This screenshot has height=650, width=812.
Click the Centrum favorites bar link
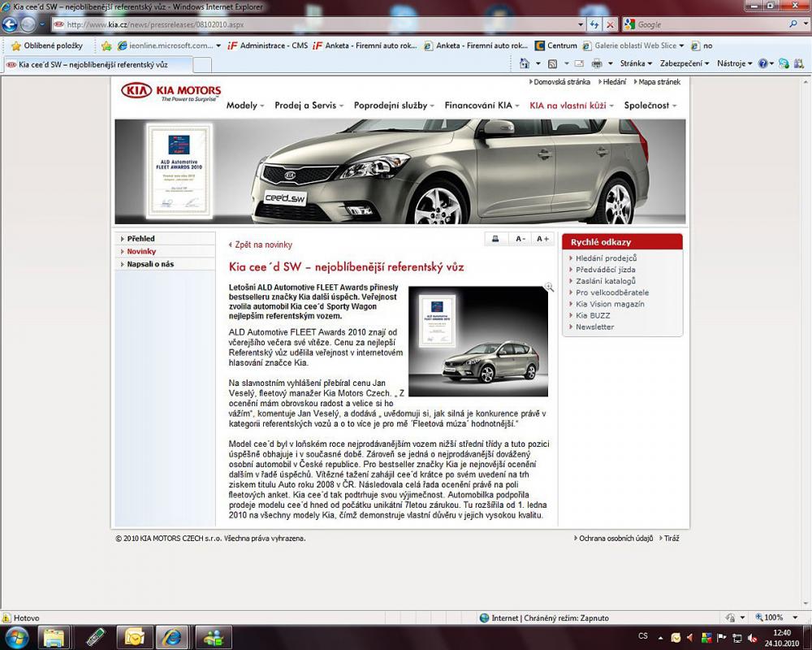pyautogui.click(x=556, y=45)
